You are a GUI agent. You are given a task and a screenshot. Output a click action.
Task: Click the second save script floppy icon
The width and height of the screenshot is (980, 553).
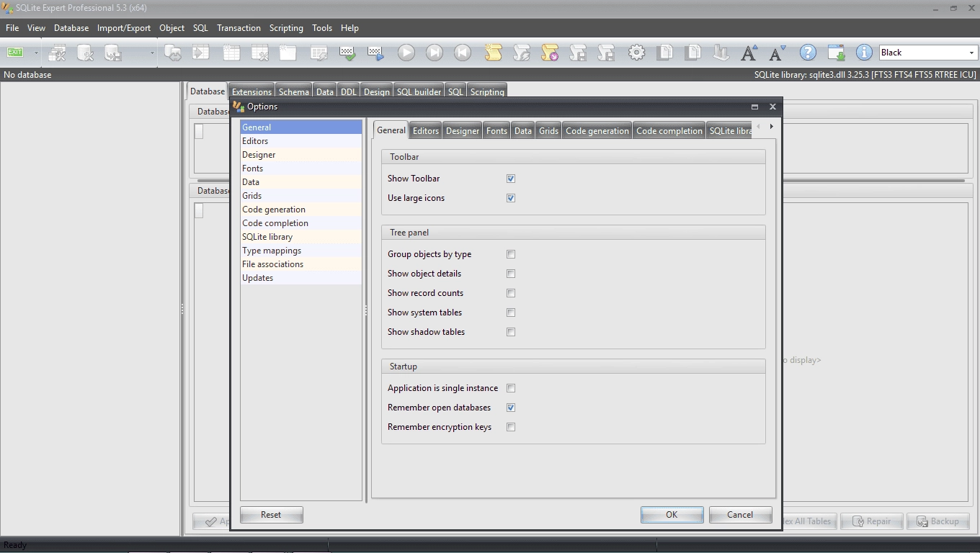pos(607,53)
